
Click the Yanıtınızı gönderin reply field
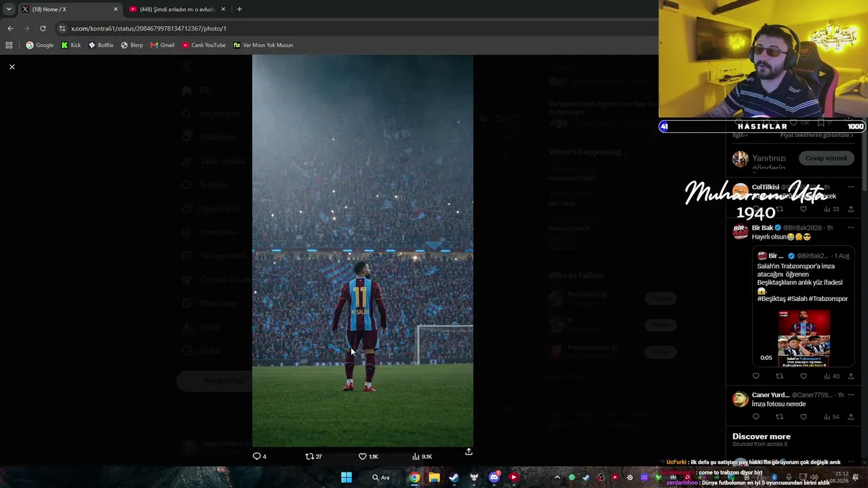(769, 162)
